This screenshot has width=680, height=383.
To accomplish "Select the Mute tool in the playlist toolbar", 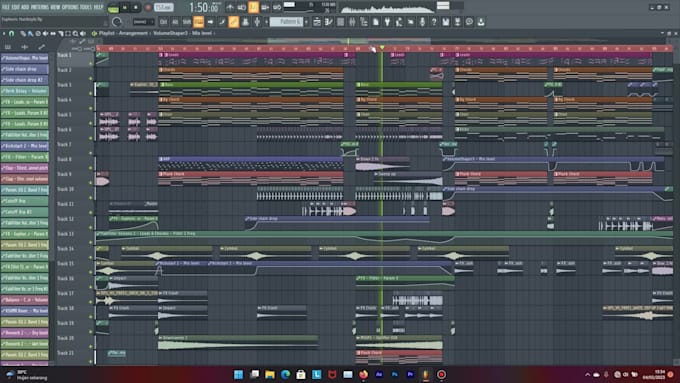I will [x=45, y=33].
